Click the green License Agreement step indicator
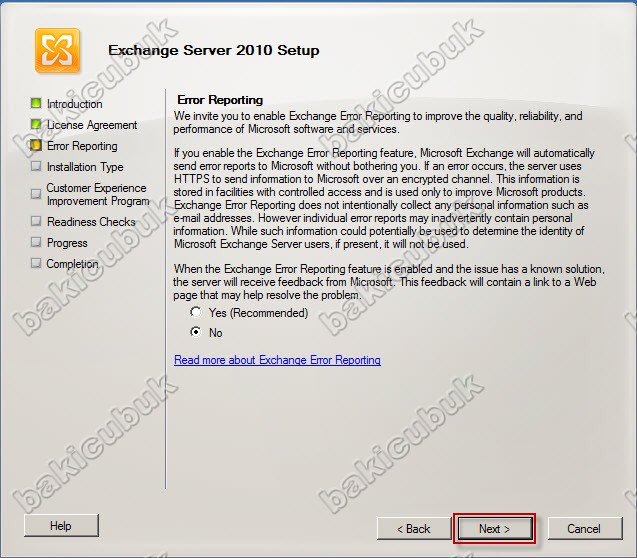This screenshot has height=558, width=637. pyautogui.click(x=36, y=124)
